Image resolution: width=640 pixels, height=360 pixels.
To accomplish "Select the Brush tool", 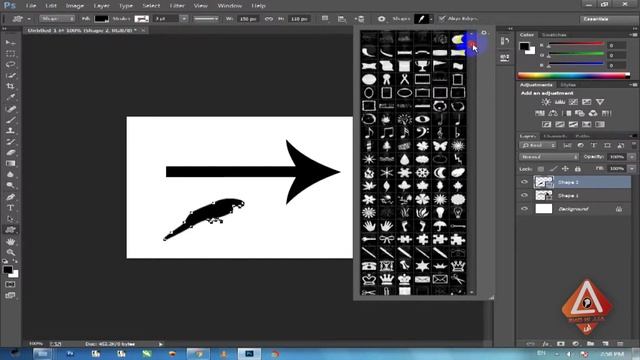I will pyautogui.click(x=11, y=120).
